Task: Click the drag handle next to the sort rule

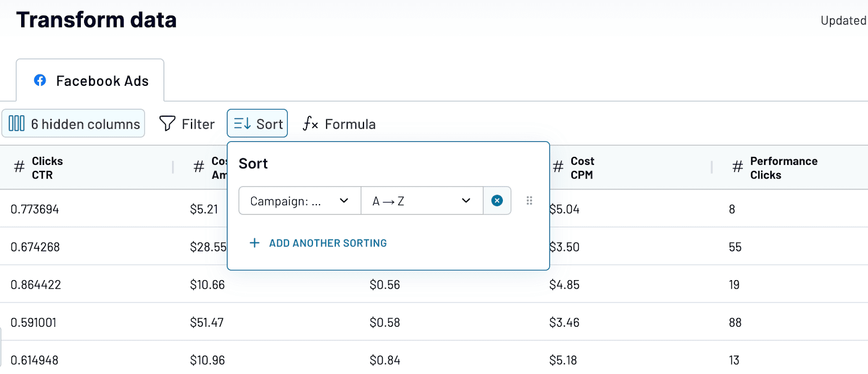Action: 530,201
